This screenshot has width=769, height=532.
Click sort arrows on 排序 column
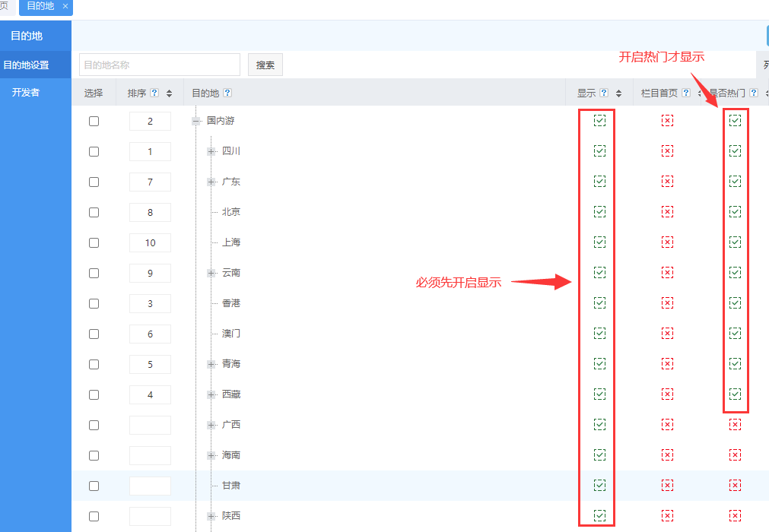(x=169, y=93)
